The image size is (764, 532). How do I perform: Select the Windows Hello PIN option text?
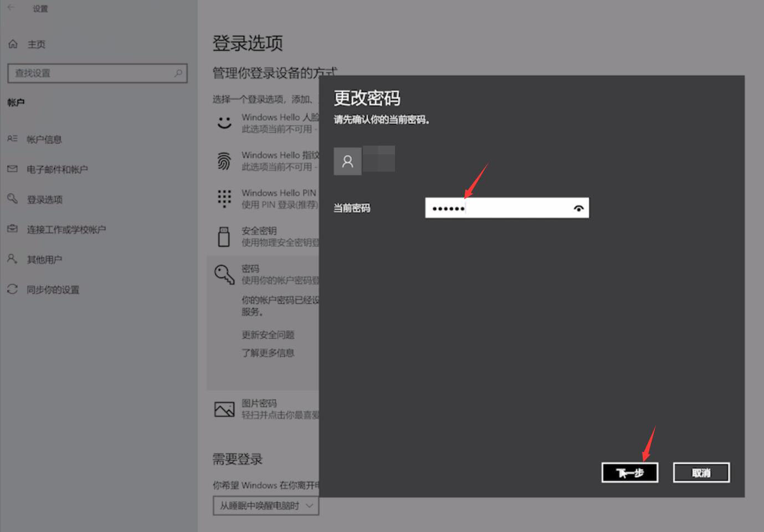click(x=279, y=193)
